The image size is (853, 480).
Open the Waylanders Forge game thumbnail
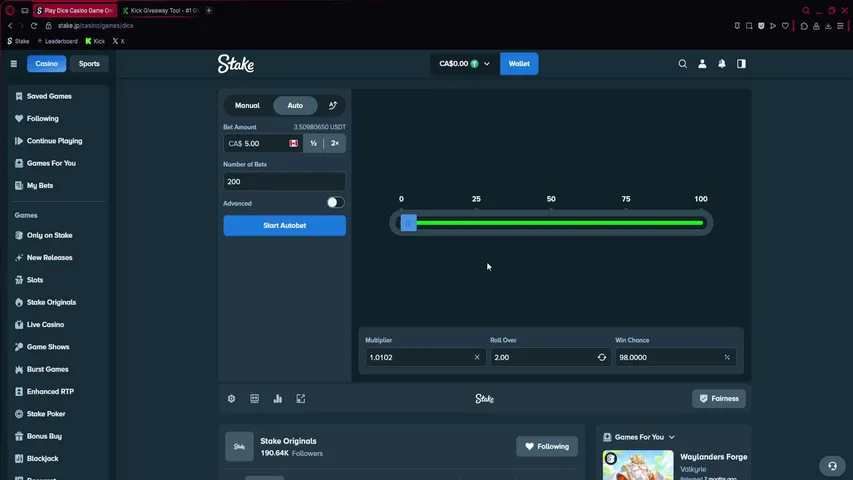tap(638, 465)
